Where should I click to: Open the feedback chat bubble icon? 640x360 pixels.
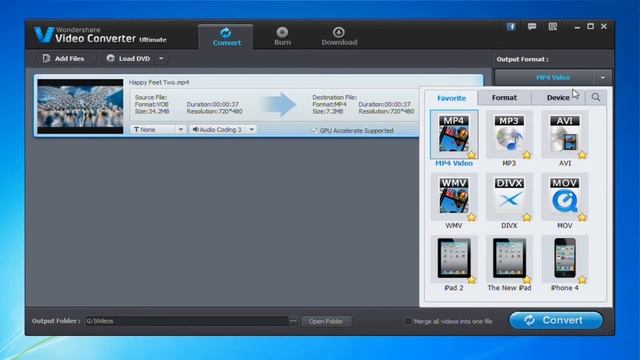pyautogui.click(x=531, y=27)
